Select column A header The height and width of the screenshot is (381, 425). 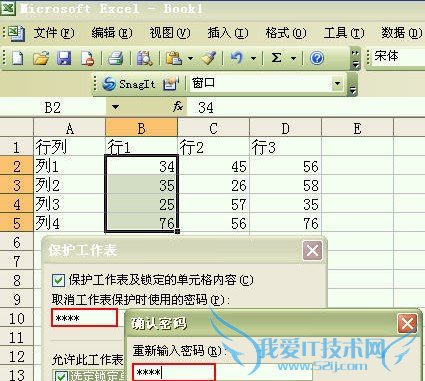tap(69, 128)
